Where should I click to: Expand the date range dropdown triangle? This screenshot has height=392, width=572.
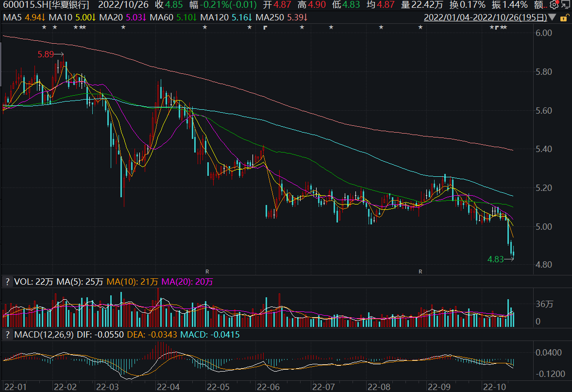[x=552, y=17]
